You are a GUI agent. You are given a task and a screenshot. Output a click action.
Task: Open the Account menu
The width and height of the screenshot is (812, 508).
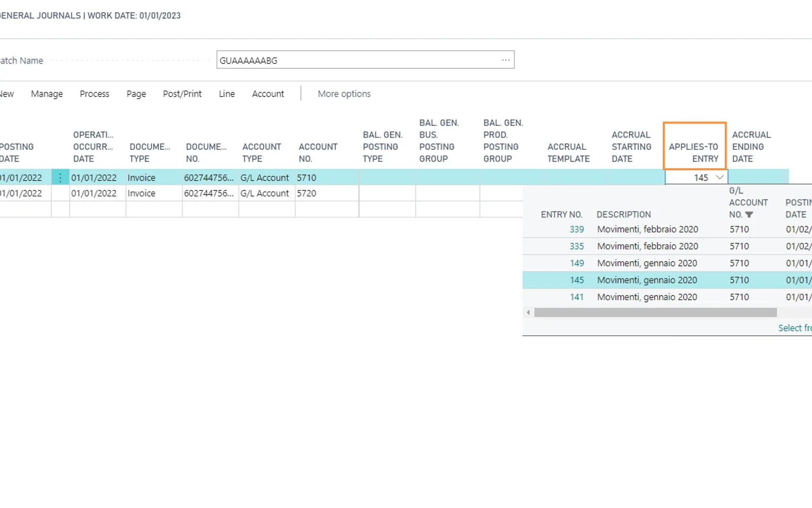tap(268, 94)
